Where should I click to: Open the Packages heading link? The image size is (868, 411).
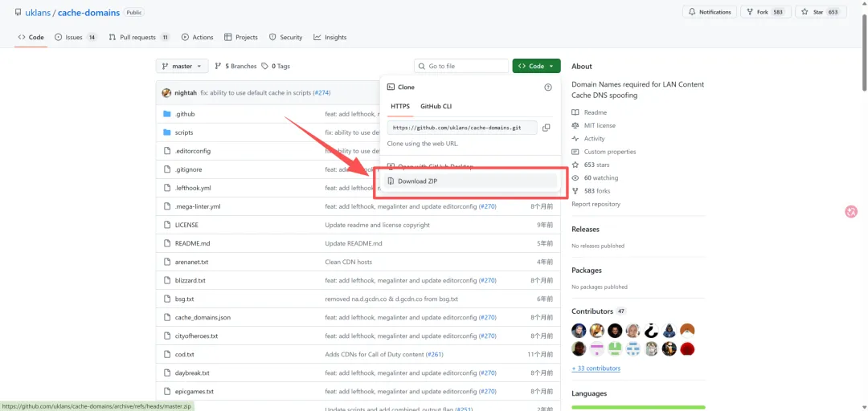pos(587,271)
